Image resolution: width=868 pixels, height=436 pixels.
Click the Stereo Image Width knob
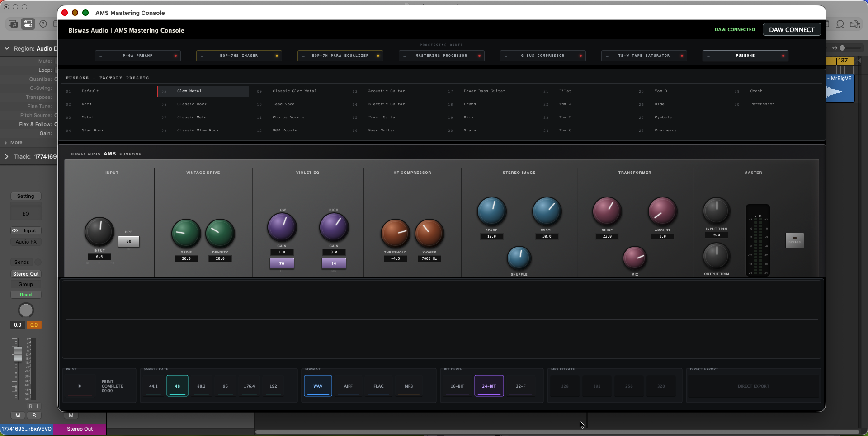tap(547, 211)
